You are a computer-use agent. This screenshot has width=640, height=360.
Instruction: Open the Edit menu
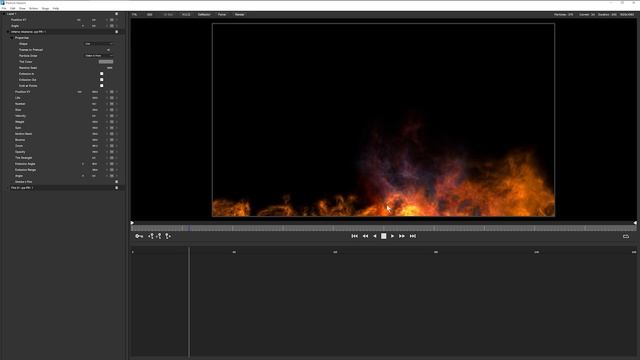(x=13, y=8)
